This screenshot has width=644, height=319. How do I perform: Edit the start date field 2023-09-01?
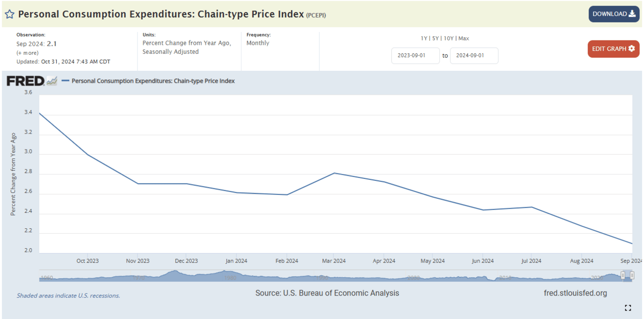coord(415,55)
